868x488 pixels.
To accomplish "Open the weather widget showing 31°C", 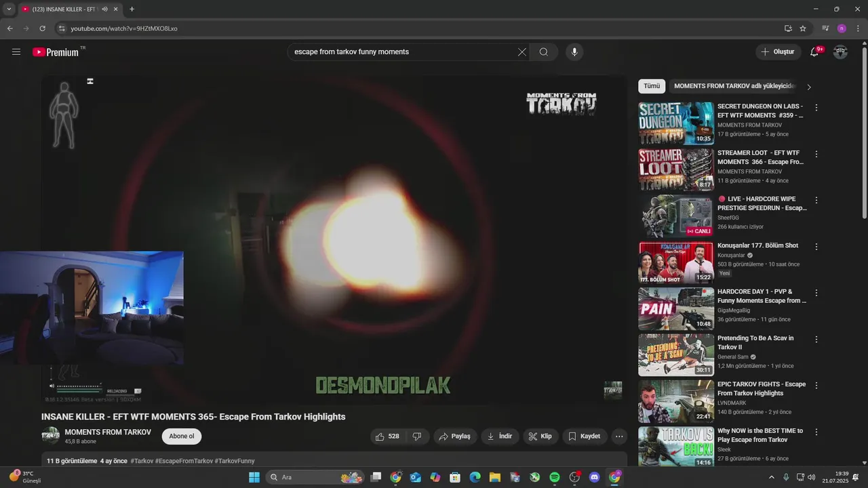I will (x=26, y=477).
